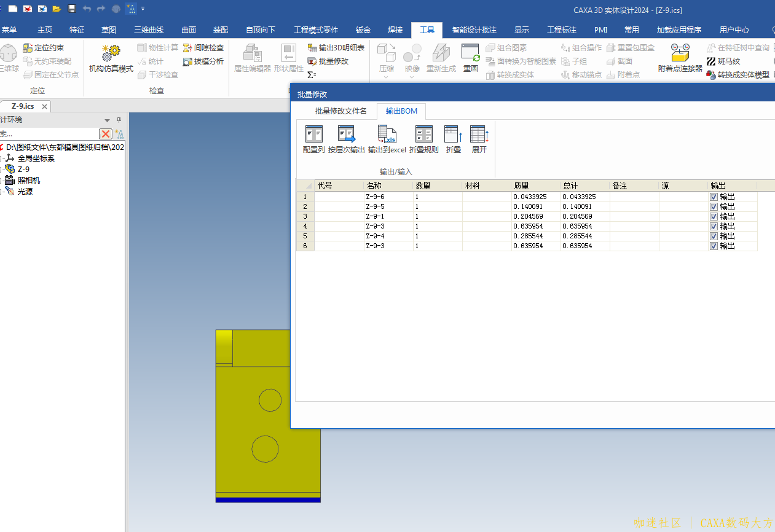775x532 pixels.
Task: Click the 重画 redraw icon
Action: [470, 59]
